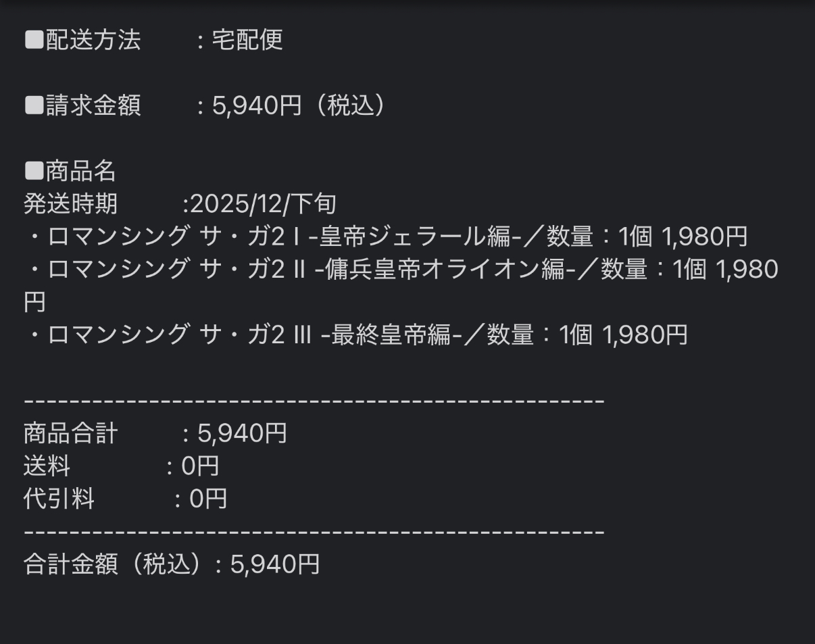The height and width of the screenshot is (644, 815).
Task: Click the 5,940円 value beside 商品合計
Action: tap(242, 433)
